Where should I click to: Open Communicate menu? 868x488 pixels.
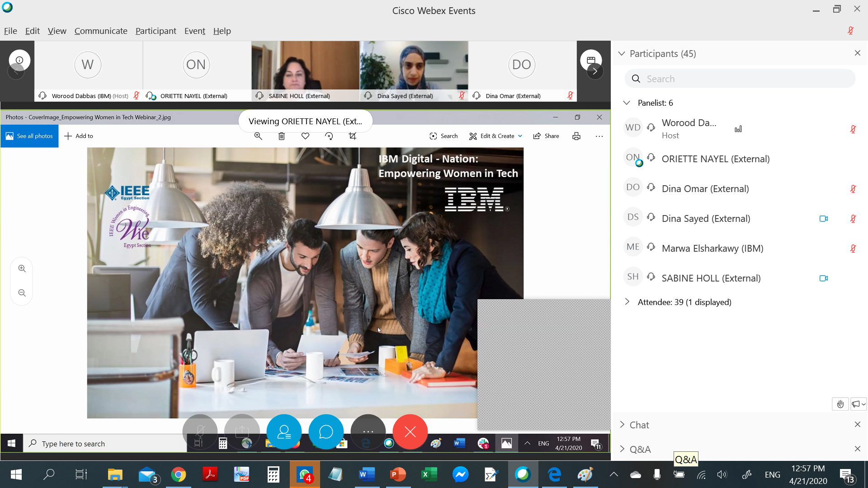point(101,31)
